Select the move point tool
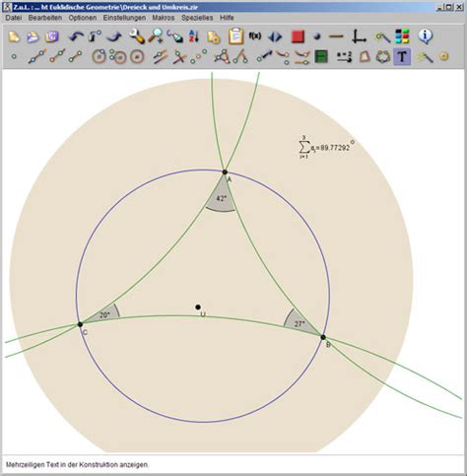Viewport: 467px width, 476px height. [x=265, y=56]
